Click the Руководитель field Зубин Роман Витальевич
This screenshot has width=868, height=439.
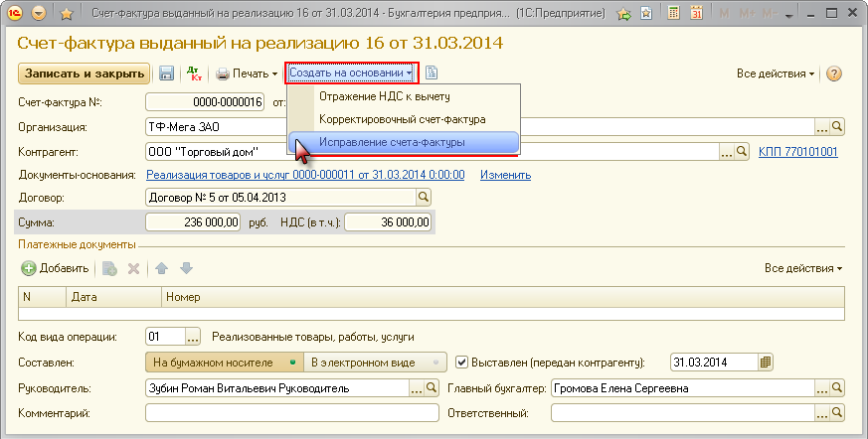click(x=276, y=388)
